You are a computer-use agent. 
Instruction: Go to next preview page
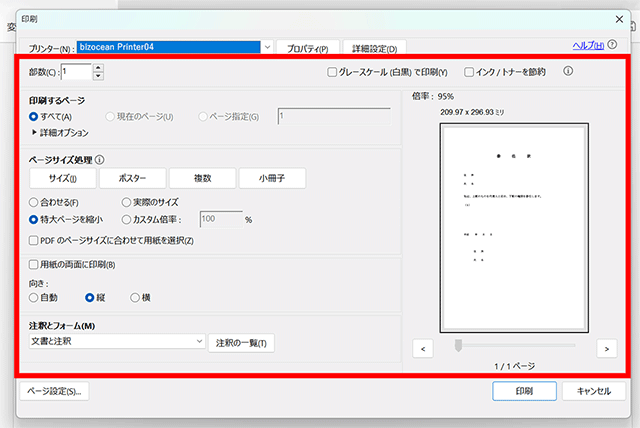coord(607,349)
